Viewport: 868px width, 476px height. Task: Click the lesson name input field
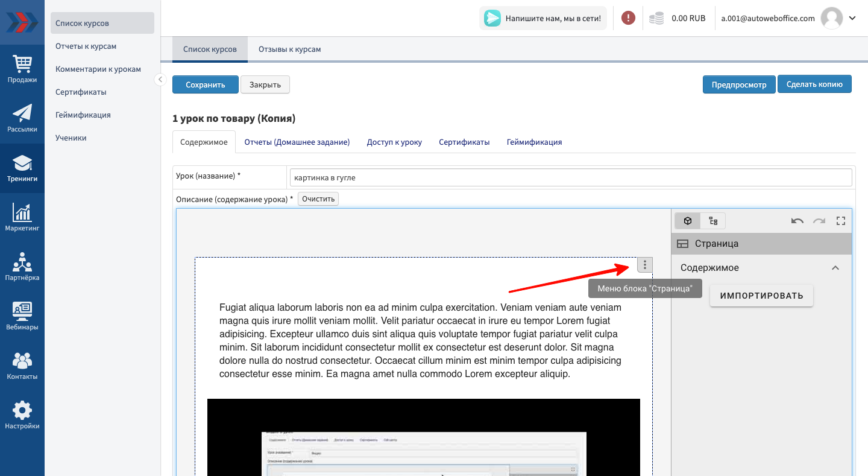[x=570, y=177]
